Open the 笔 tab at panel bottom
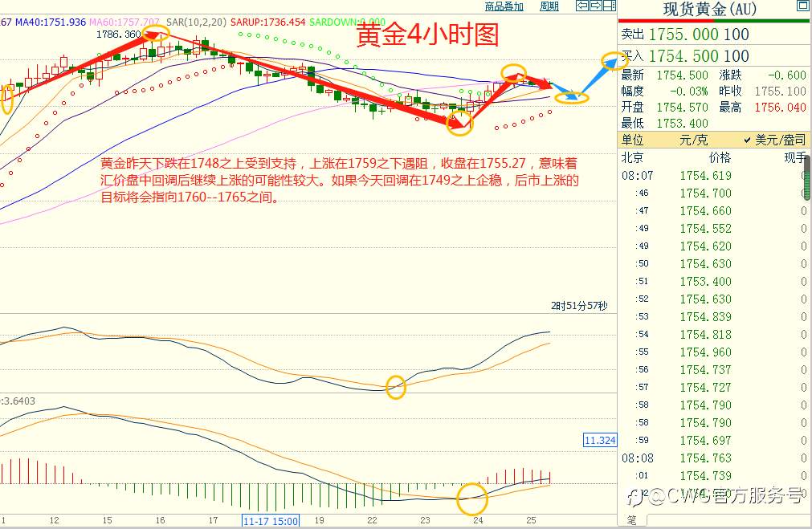This screenshot has height=529, width=812. (632, 520)
